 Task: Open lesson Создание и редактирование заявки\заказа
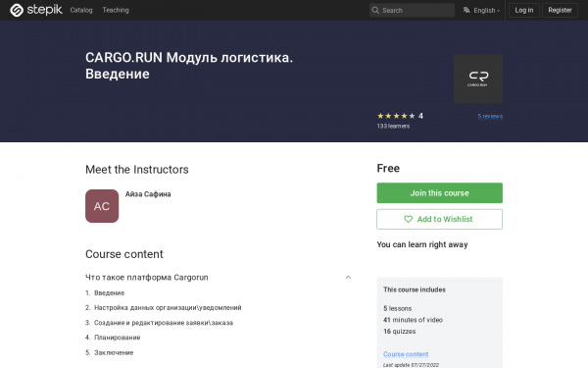tap(164, 323)
